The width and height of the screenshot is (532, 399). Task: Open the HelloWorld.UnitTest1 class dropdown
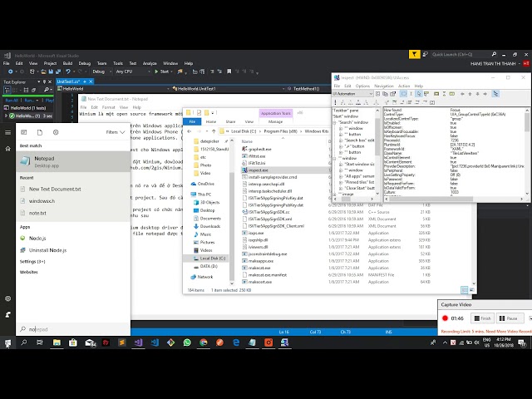coord(228,89)
